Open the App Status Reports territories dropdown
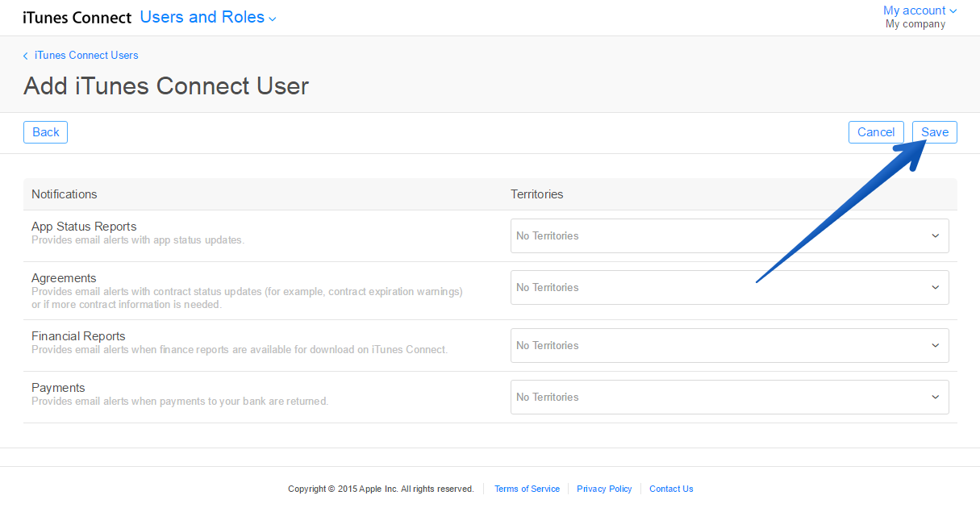 729,236
